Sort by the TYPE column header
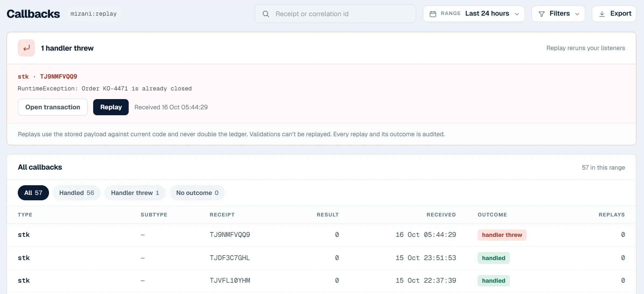Viewport: 644px width, 294px height. [25, 215]
